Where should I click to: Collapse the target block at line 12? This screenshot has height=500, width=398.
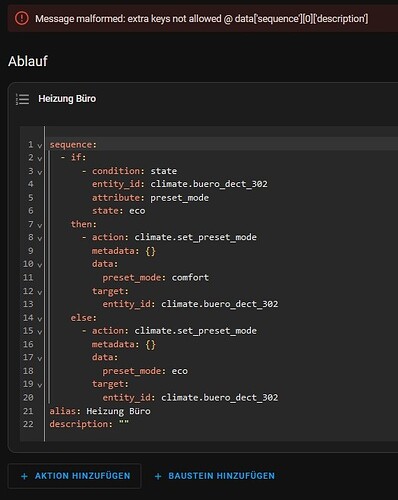point(40,292)
